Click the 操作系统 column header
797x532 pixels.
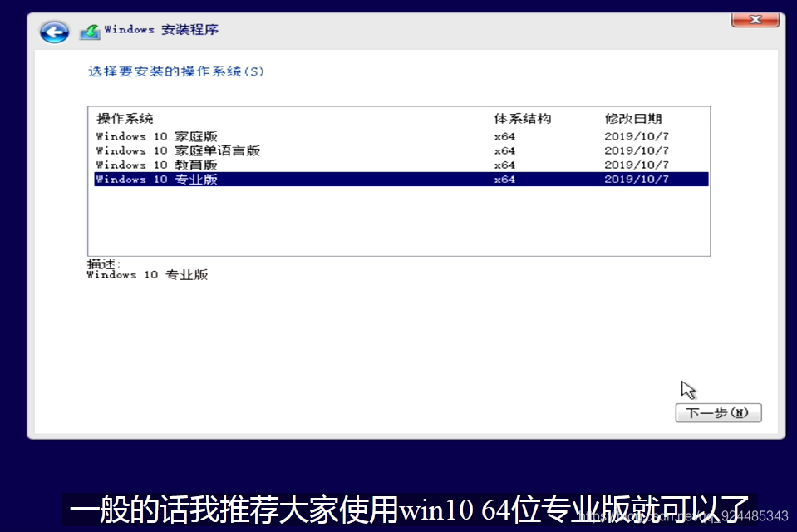point(125,119)
